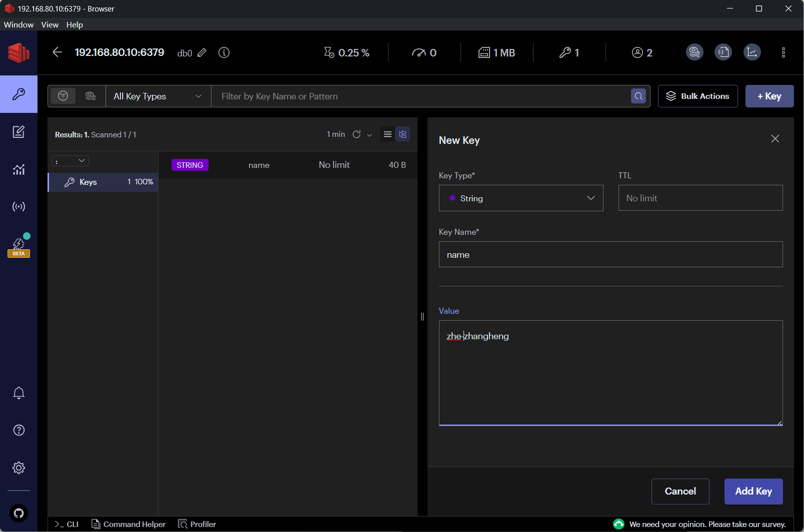
Task: Click the db0 database label
Action: click(x=184, y=53)
